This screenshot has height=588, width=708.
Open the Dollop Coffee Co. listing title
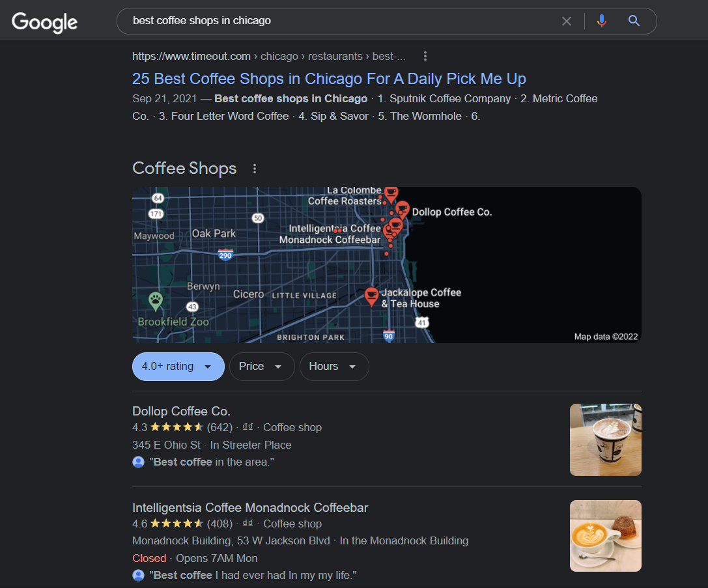pos(181,411)
